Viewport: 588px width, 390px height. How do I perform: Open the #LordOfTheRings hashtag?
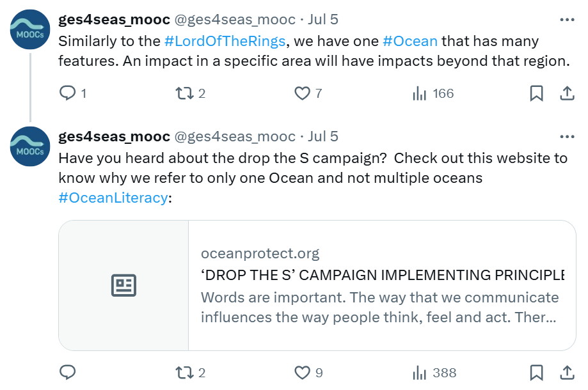click(225, 42)
